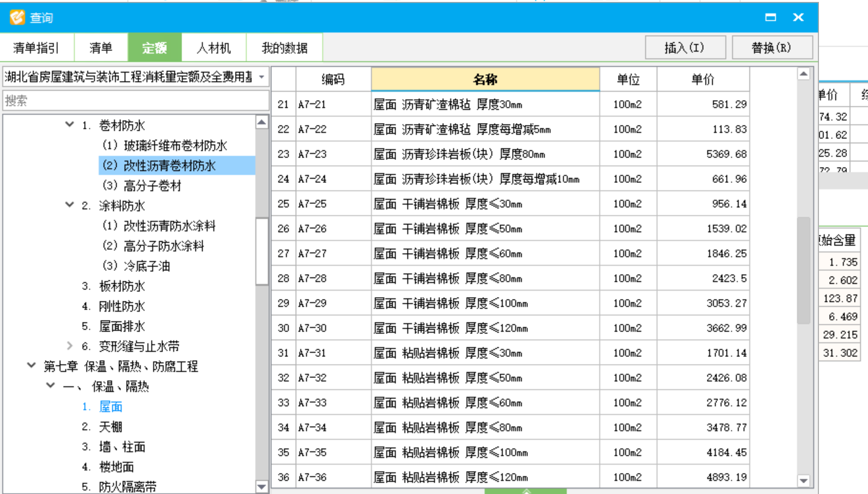The image size is (868, 494).
Task: Maximize the 查询 dialog window
Action: coord(771,18)
